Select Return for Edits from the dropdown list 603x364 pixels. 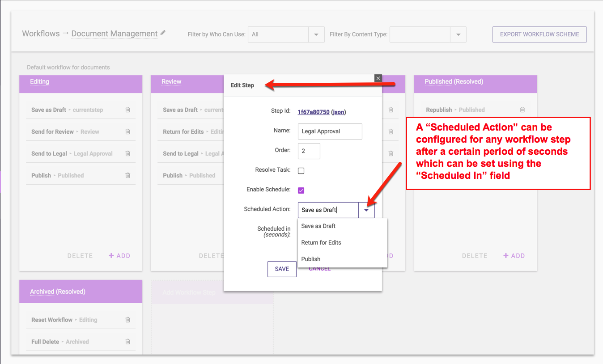click(321, 242)
